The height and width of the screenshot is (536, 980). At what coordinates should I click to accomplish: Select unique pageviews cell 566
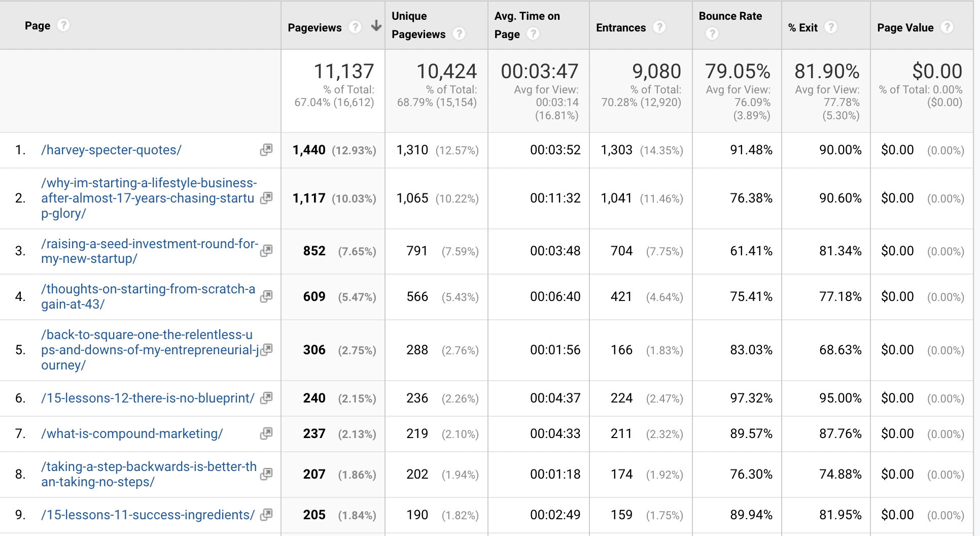(417, 296)
